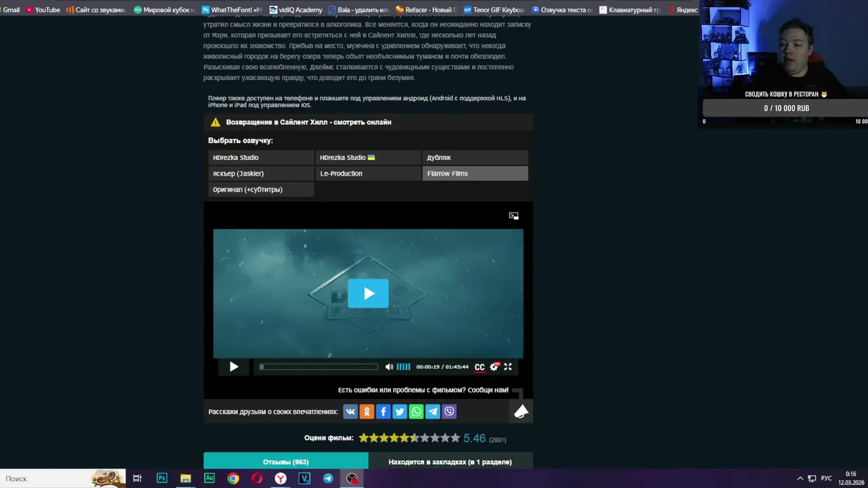868x488 pixels.
Task: Open File Explorer from the taskbar
Action: click(185, 479)
